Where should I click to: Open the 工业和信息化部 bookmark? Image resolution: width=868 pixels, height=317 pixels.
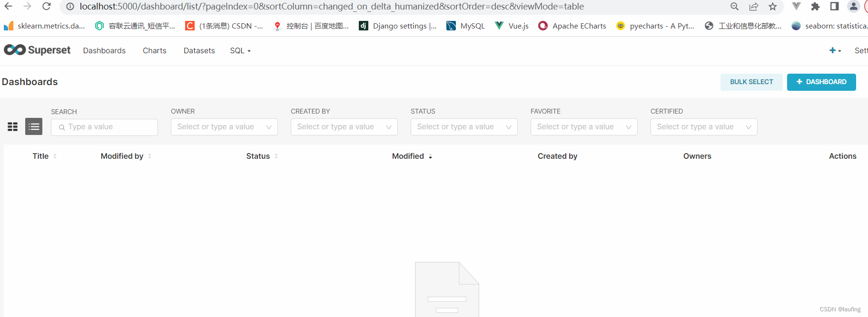coord(743,26)
